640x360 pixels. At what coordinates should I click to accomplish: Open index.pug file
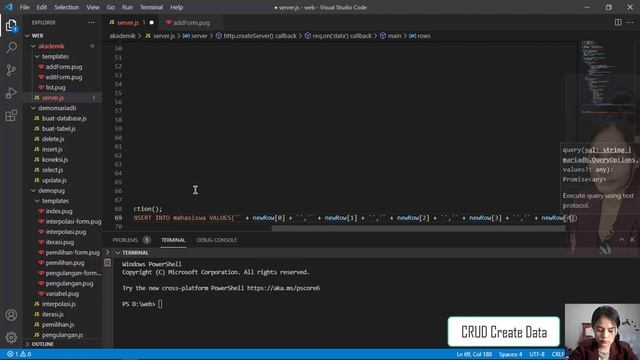point(59,211)
